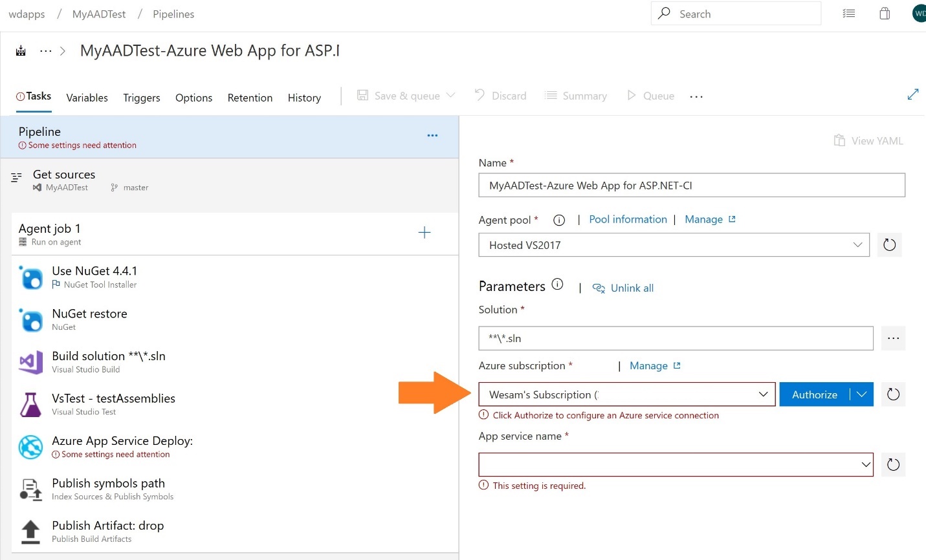Open the App service name dropdown
The height and width of the screenshot is (560, 926).
pyautogui.click(x=676, y=465)
